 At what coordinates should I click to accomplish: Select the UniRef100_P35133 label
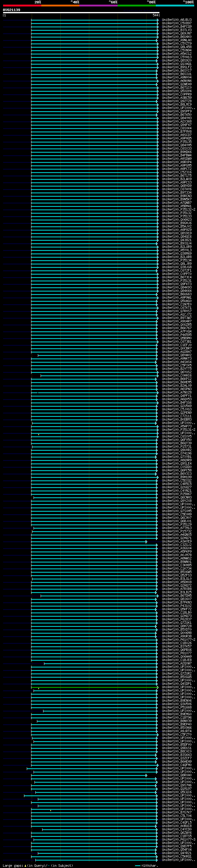[177, 216]
